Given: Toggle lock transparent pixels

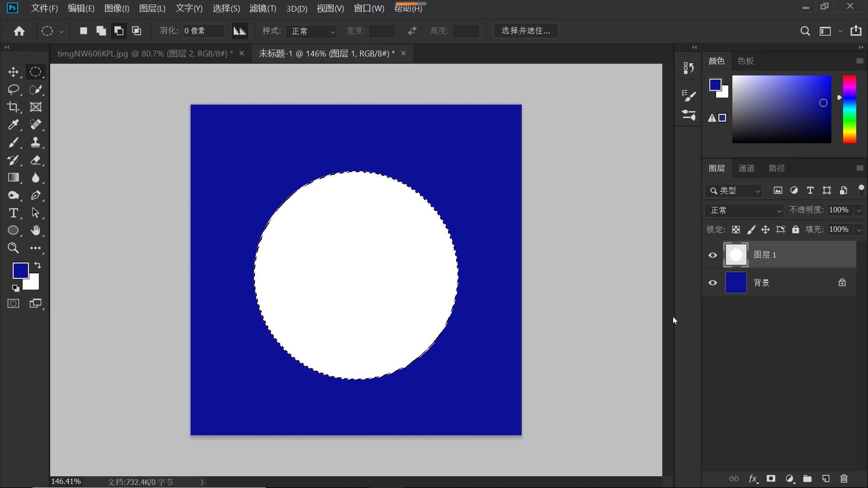Looking at the screenshot, I should click(x=736, y=230).
